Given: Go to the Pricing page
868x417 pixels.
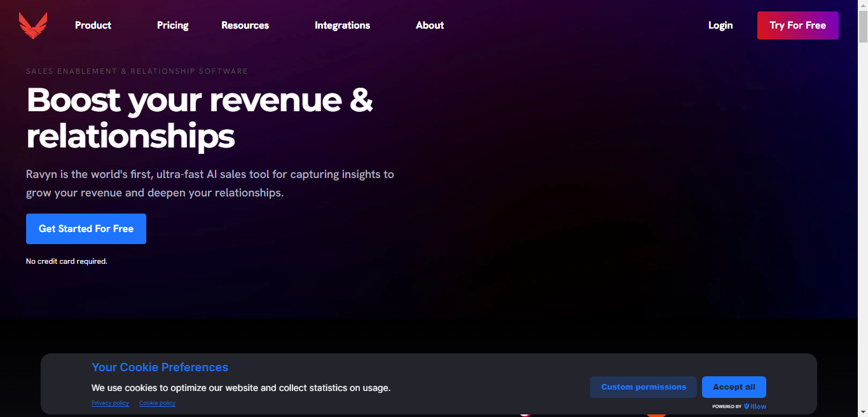Looking at the screenshot, I should [173, 25].
